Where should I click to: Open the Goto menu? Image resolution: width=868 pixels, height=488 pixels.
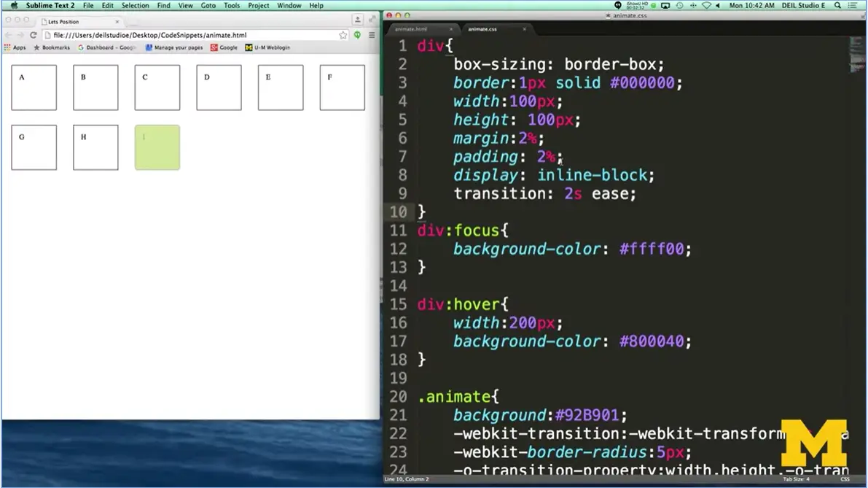tap(208, 5)
